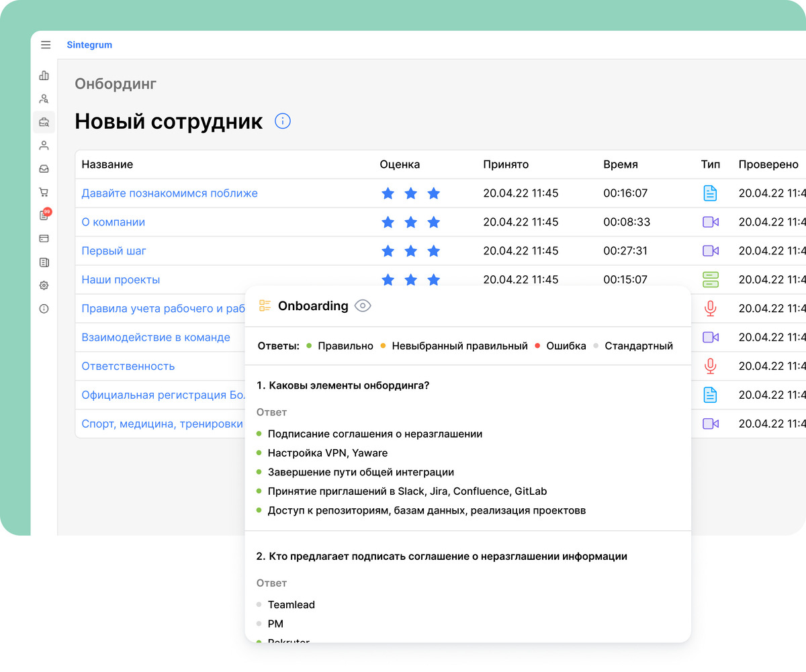
Task: Click the Название column header
Action: (107, 164)
